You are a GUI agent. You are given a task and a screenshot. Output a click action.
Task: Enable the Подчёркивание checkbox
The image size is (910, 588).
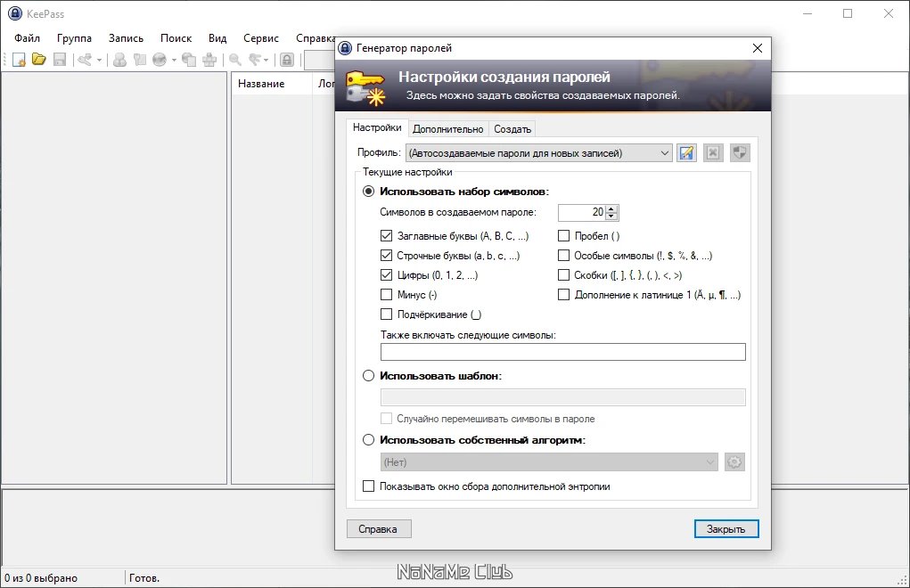click(387, 314)
